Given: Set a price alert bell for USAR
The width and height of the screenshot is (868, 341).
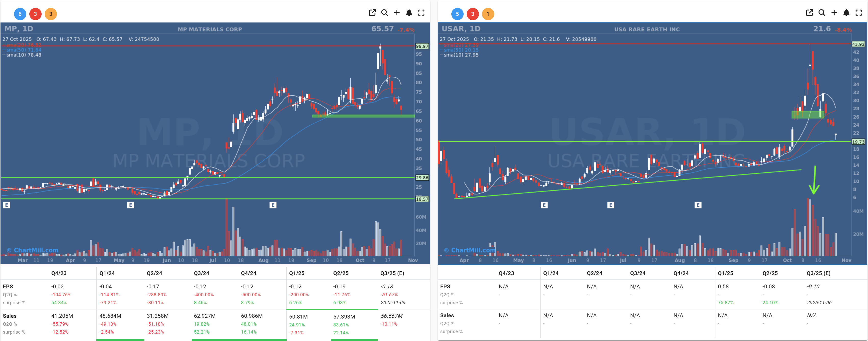Looking at the screenshot, I should pos(846,13).
